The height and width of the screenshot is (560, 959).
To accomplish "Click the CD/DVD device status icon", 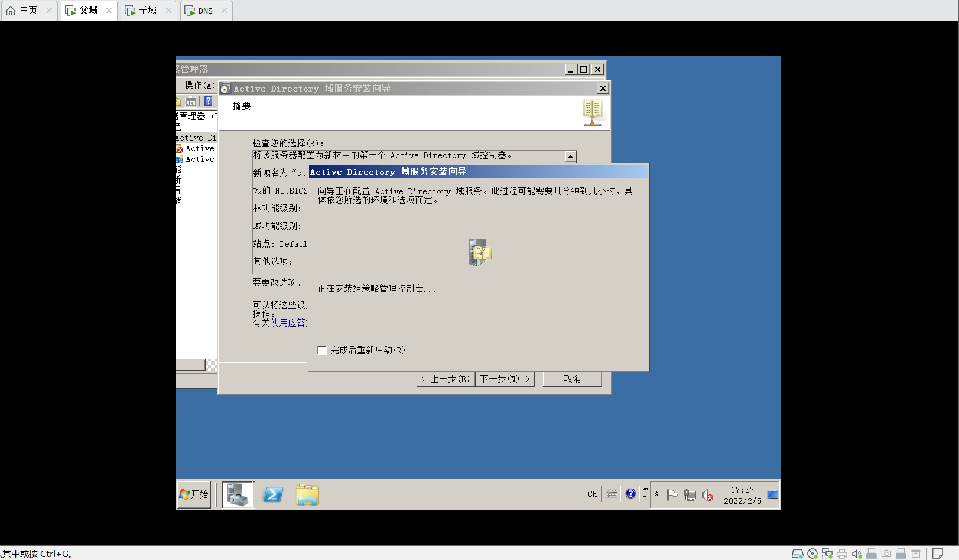I will pyautogui.click(x=812, y=554).
